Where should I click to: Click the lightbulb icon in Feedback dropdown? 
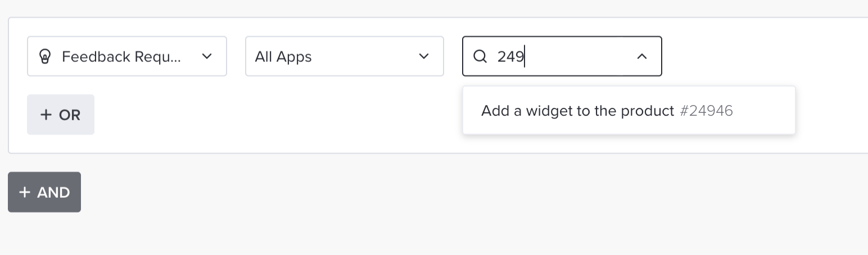coord(45,56)
